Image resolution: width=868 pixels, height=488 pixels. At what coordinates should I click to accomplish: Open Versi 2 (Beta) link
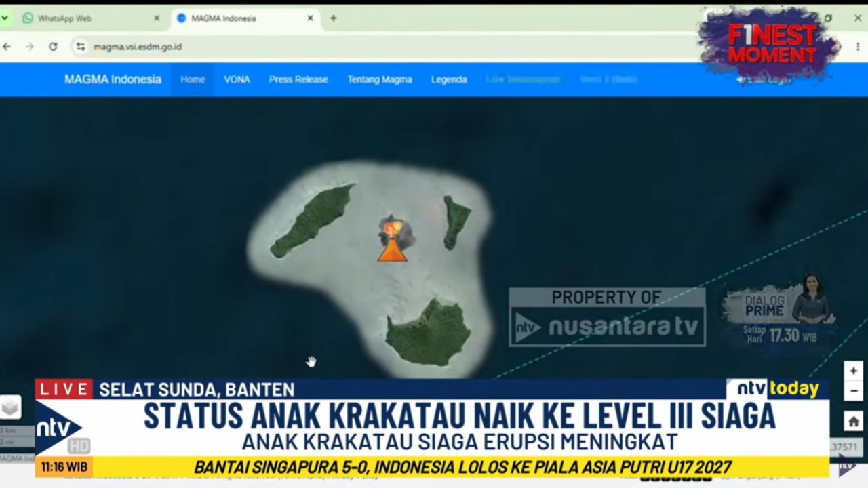tap(608, 79)
